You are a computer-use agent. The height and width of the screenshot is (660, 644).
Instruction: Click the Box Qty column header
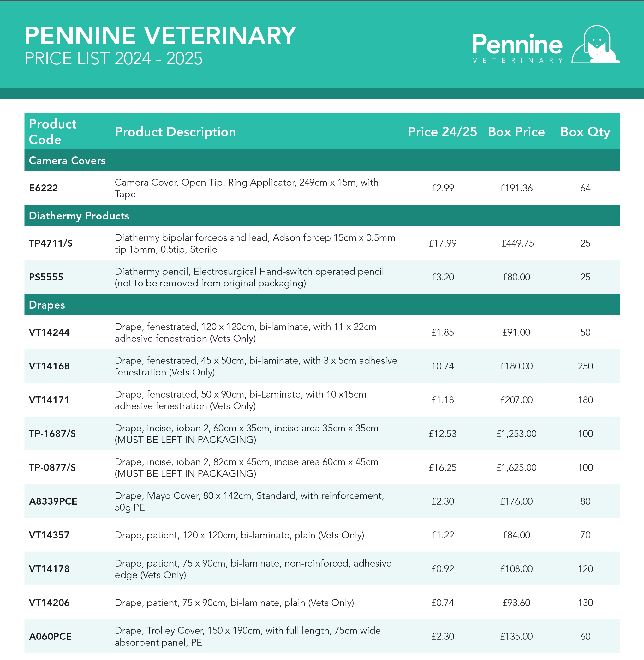[585, 132]
